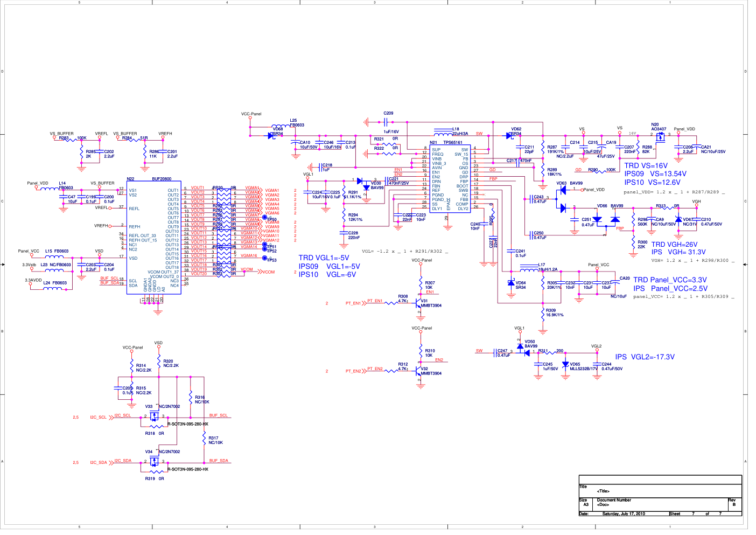Image resolution: width=756 pixels, height=535 pixels.
Task: Select the blue note 'IPS10 VGL=-6V'
Action: [x=327, y=275]
